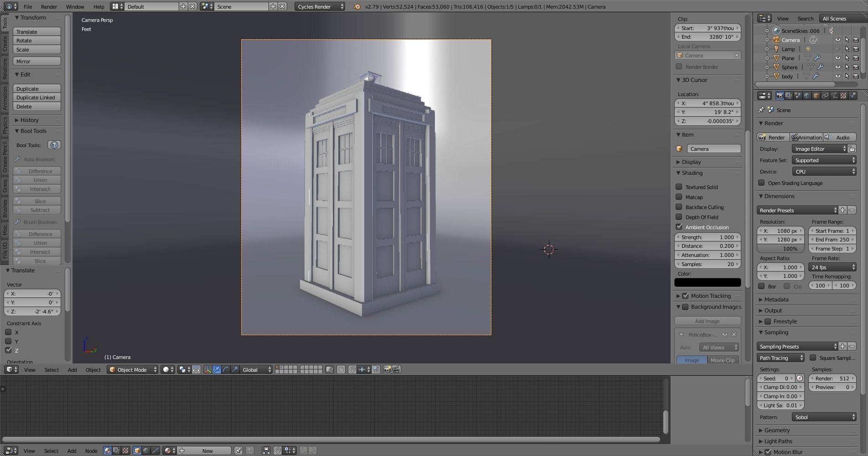This screenshot has width=868, height=456.
Task: Open the World properties tab globe icon
Action: tap(807, 96)
